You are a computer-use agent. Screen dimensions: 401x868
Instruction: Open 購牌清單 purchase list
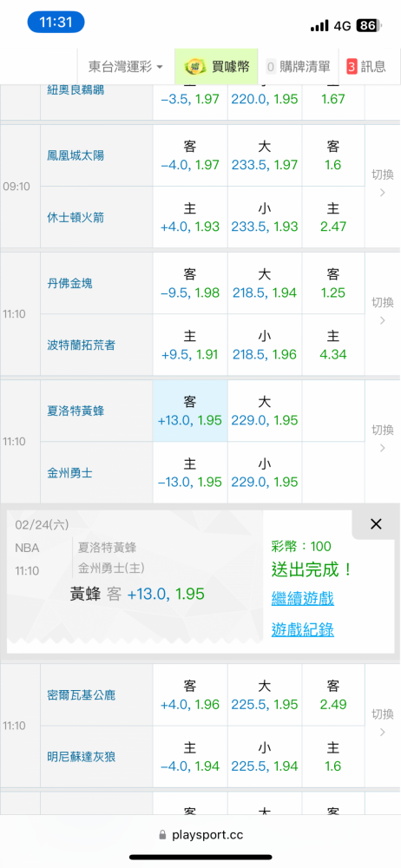pos(298,67)
